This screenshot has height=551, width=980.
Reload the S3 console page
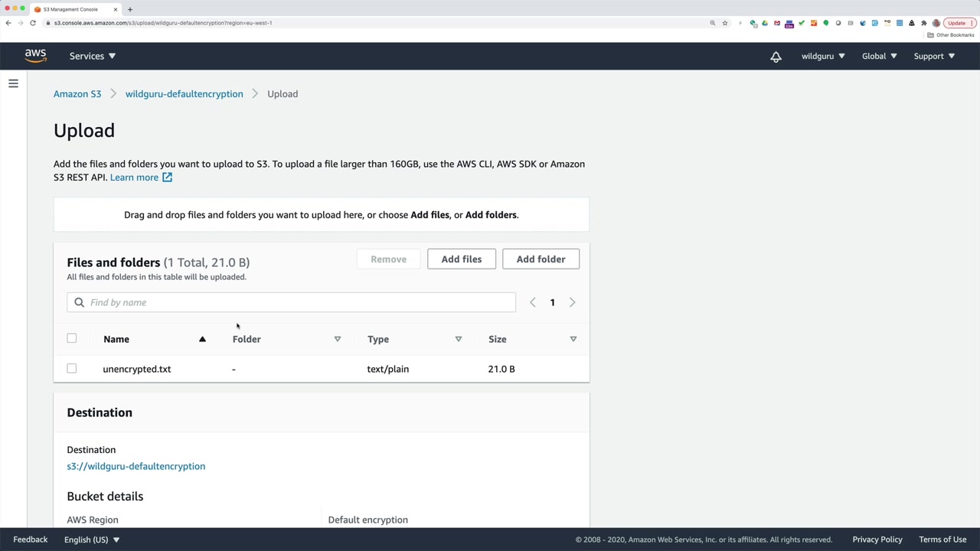pyautogui.click(x=33, y=23)
